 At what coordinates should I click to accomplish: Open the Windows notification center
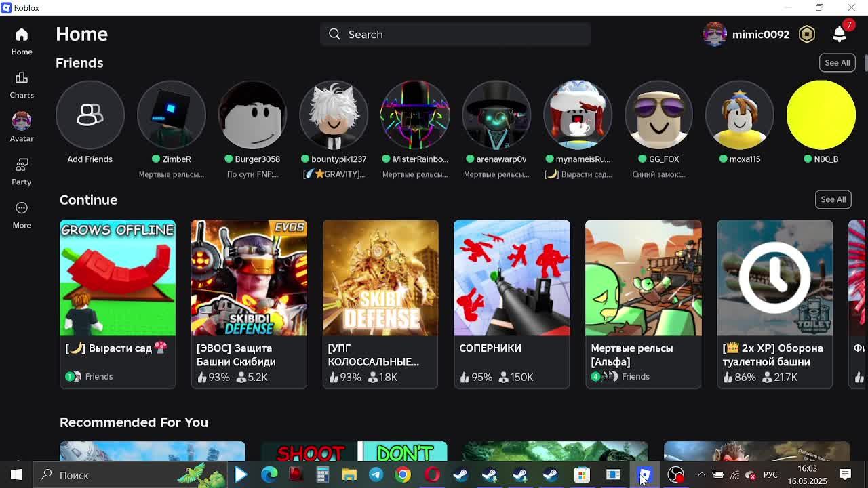coord(846,474)
